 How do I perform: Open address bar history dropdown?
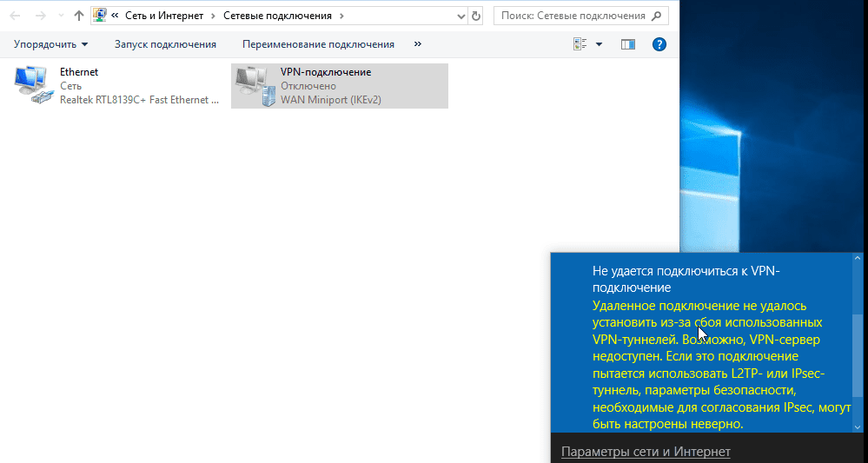pyautogui.click(x=461, y=16)
